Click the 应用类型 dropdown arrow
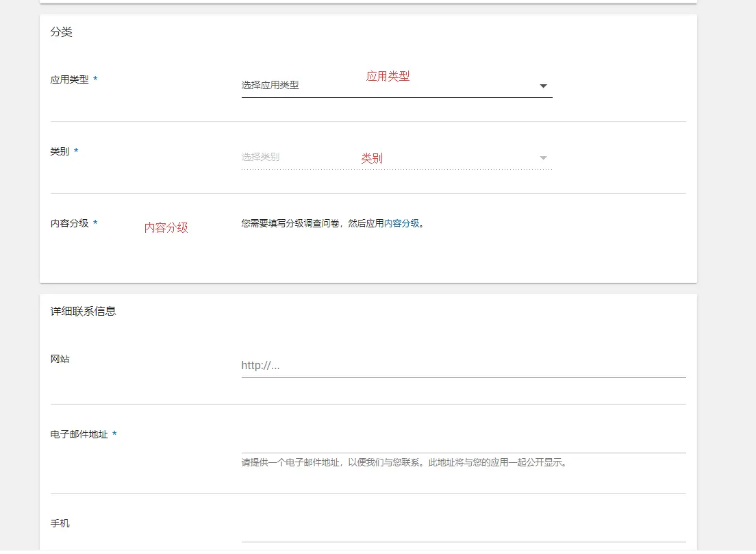 [543, 85]
